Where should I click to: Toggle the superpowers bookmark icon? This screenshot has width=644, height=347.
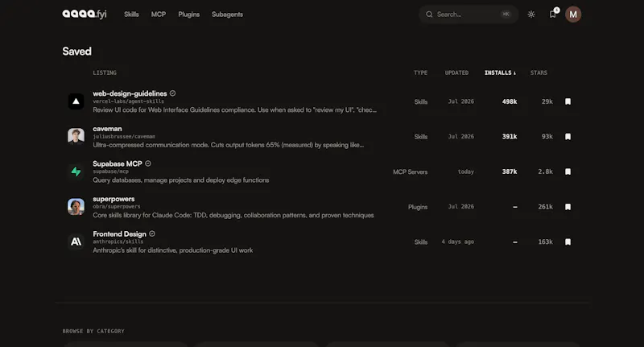tap(568, 207)
